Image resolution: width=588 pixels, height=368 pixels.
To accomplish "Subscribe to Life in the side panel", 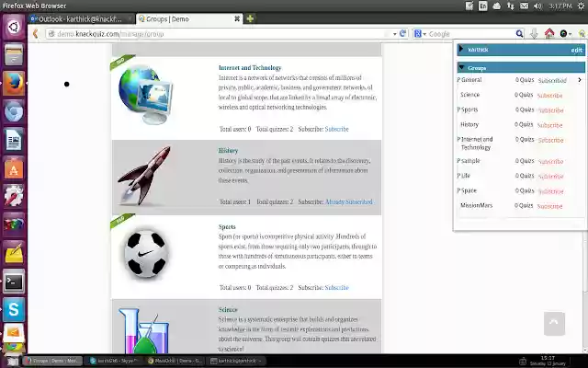I will click(x=551, y=176).
